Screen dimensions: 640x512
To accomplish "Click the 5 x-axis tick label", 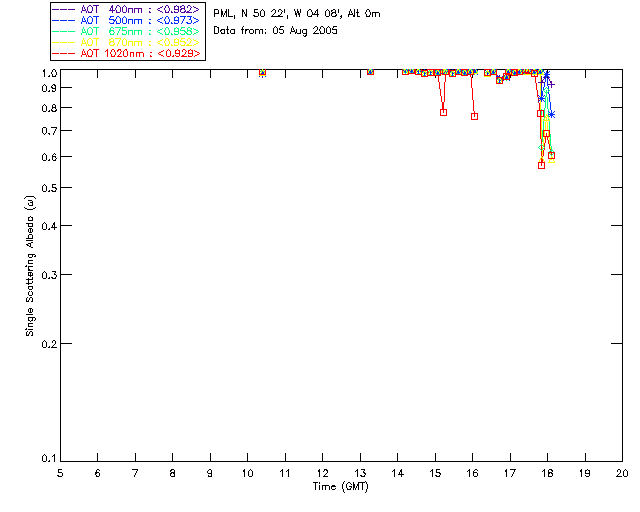I will click(x=60, y=473).
